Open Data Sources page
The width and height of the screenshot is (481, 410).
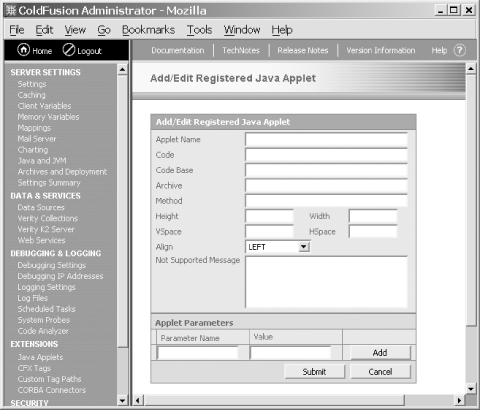pyautogui.click(x=41, y=208)
